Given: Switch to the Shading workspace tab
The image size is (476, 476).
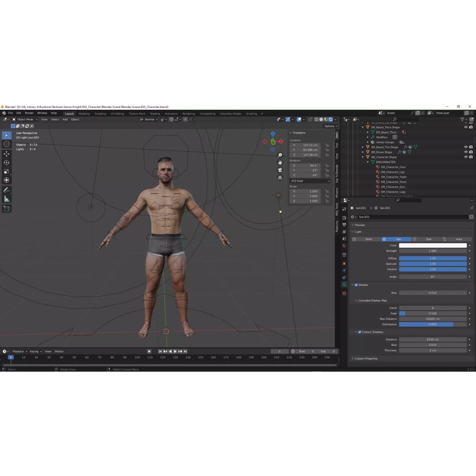Looking at the screenshot, I should [x=155, y=114].
